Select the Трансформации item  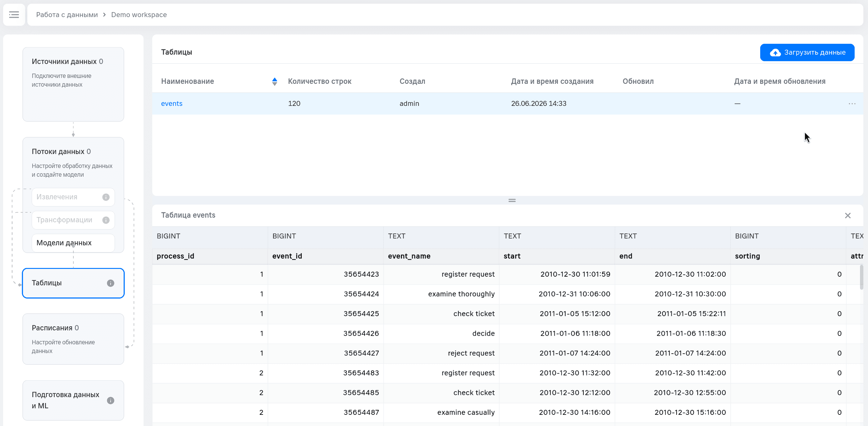pyautogui.click(x=73, y=220)
